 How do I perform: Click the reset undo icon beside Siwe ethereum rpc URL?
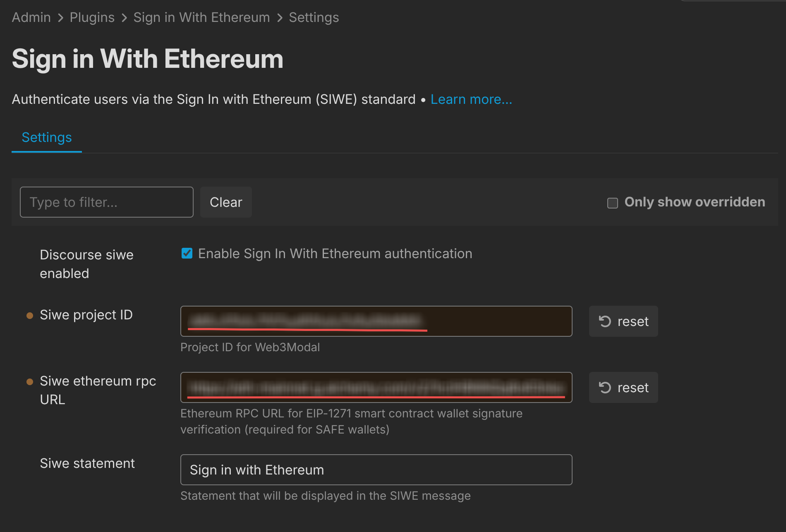tap(605, 387)
